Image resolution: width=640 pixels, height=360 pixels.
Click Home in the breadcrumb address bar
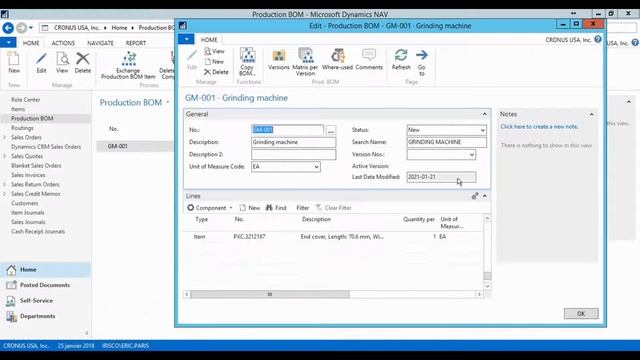[x=119, y=28]
